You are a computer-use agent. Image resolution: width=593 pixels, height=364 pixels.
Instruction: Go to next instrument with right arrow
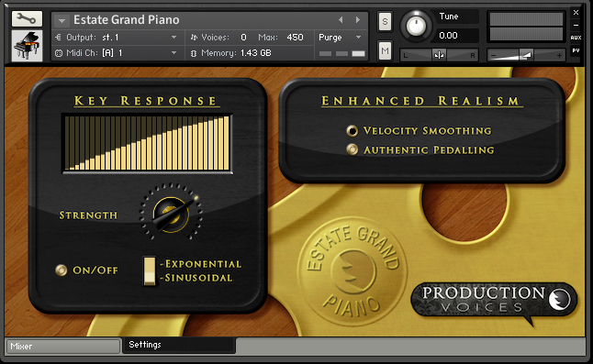[x=357, y=19]
